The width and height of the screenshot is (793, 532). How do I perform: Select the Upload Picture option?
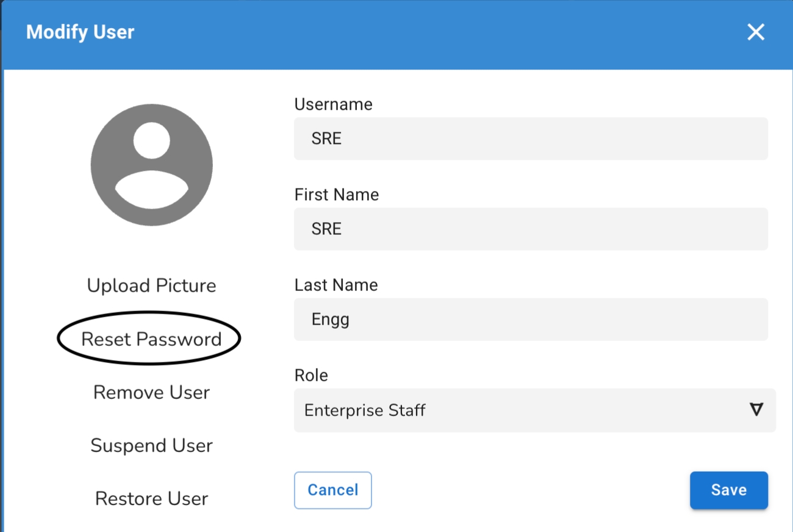point(151,286)
